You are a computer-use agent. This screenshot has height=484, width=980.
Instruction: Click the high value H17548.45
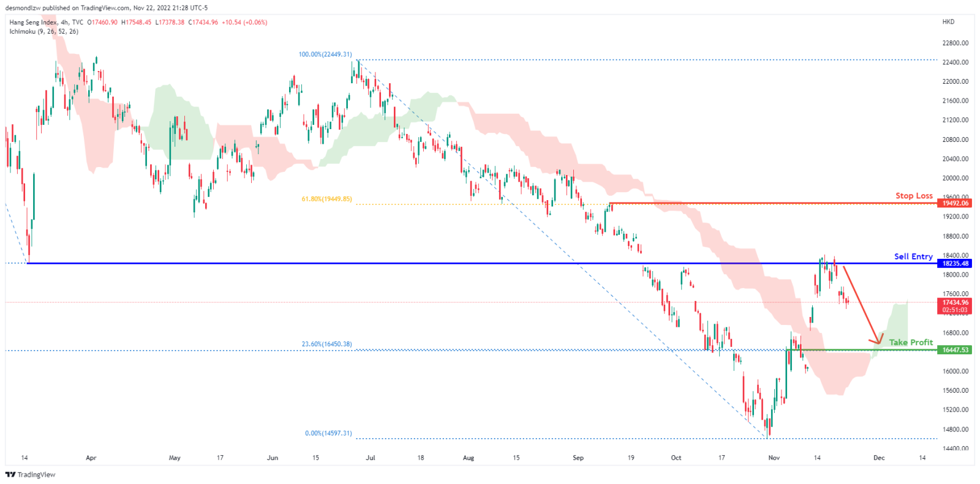click(x=136, y=22)
